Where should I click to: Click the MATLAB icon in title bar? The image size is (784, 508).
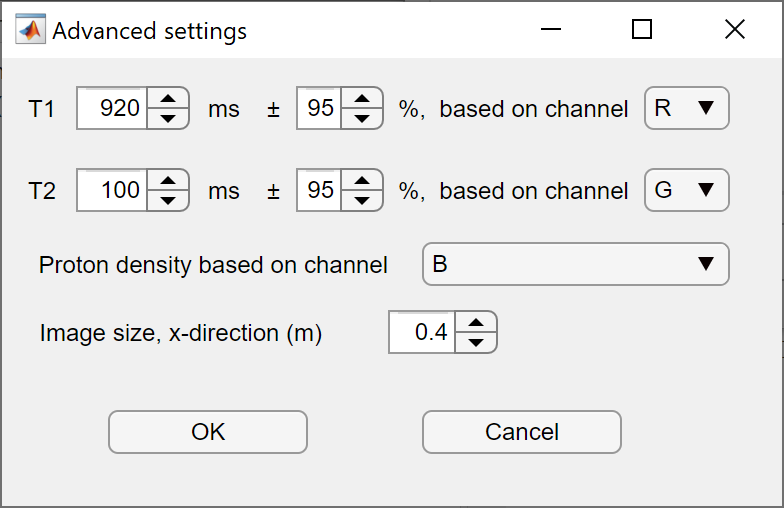31,30
